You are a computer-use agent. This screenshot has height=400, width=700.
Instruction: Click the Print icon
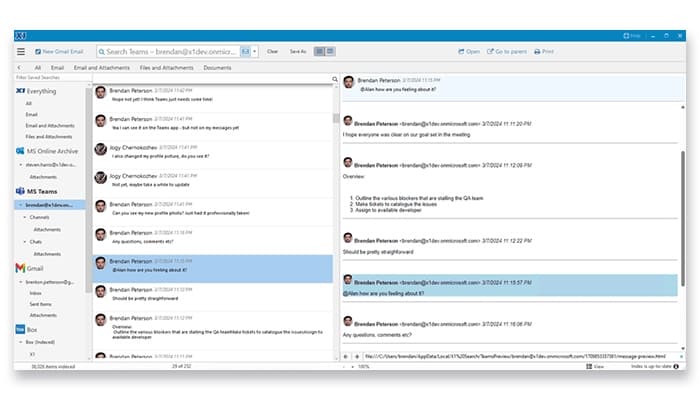coord(544,51)
